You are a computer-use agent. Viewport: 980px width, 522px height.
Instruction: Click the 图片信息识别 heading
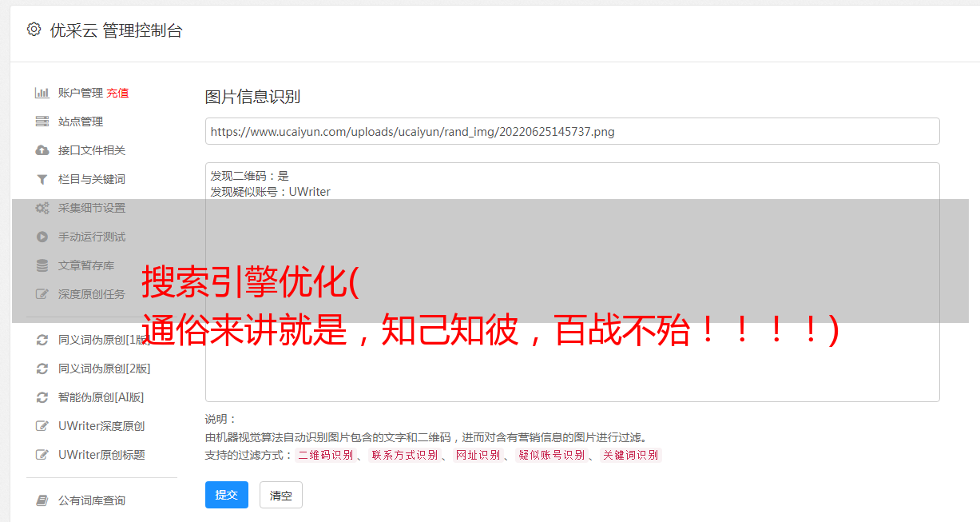pos(252,97)
